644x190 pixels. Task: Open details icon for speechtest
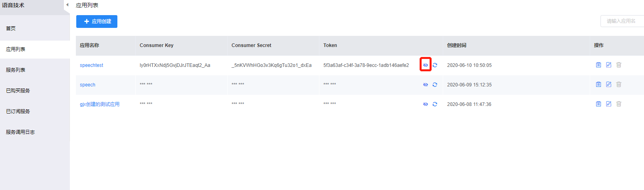(598, 65)
